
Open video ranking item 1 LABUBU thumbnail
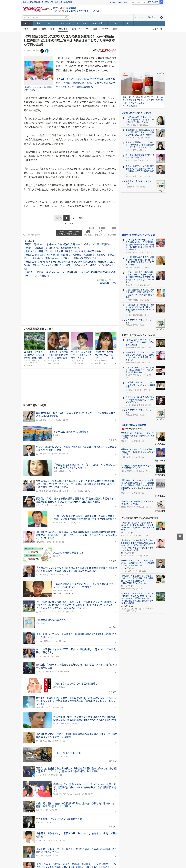point(160,343)
